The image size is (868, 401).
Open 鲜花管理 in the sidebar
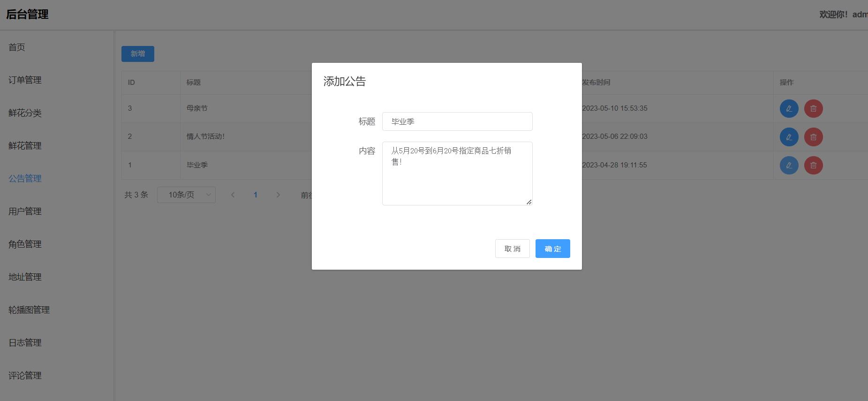[x=25, y=146]
